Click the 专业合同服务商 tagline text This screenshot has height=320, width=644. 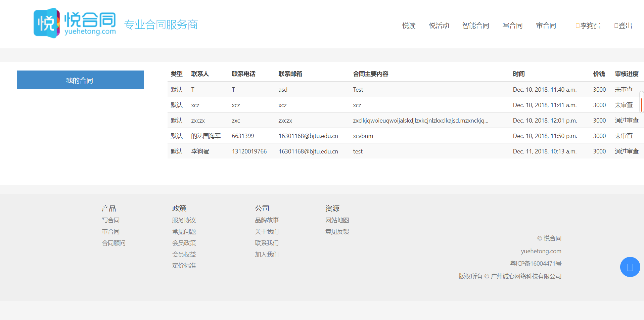tap(161, 25)
